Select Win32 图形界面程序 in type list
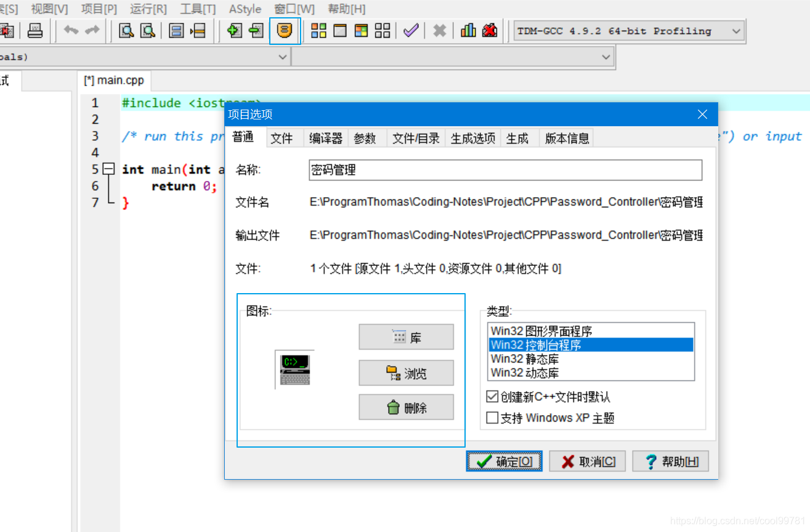Viewport: 810px width, 532px height. 591,331
